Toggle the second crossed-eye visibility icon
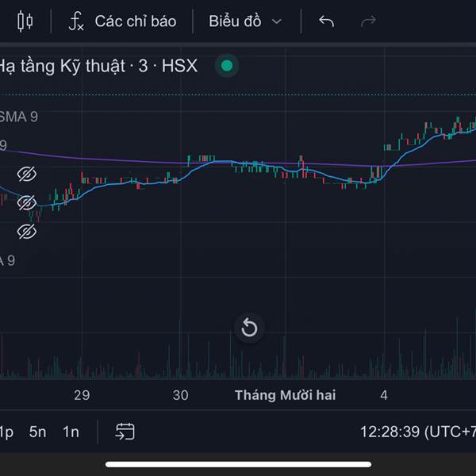Viewport: 476px width, 476px height. coord(27,202)
